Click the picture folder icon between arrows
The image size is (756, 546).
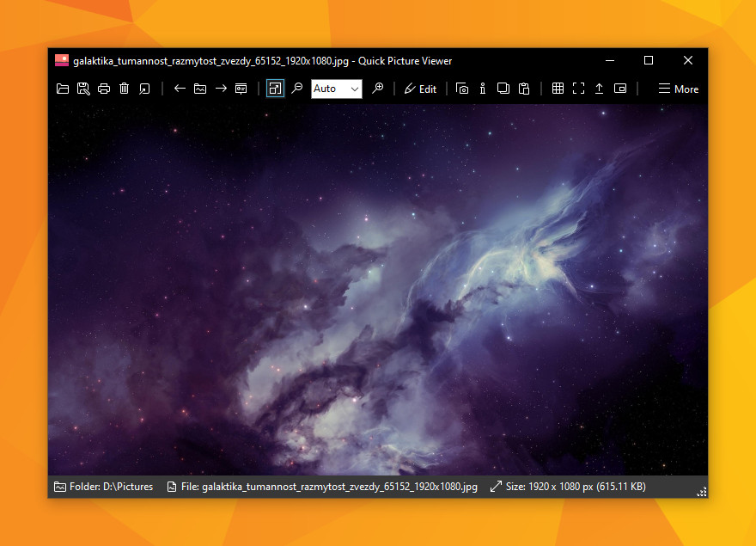[200, 89]
